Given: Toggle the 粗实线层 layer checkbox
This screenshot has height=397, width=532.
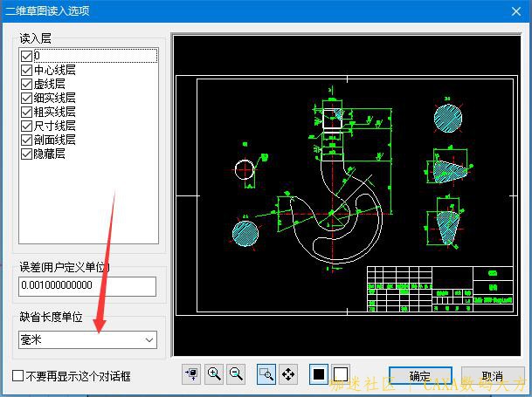Looking at the screenshot, I should [x=26, y=112].
